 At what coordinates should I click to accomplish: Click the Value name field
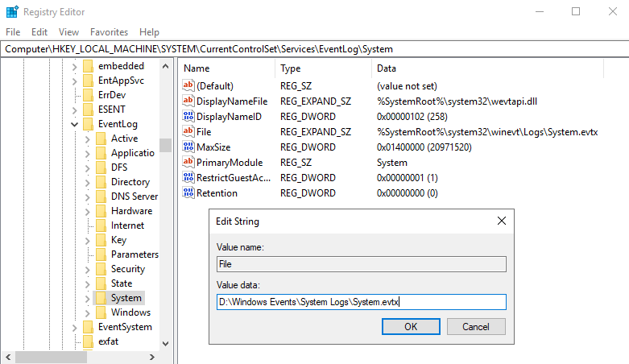pos(362,264)
